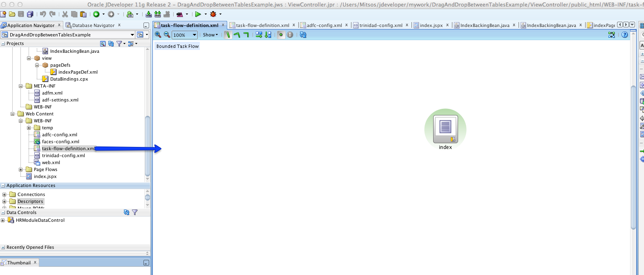Show the tab list dropdown arrow

[x=633, y=25]
